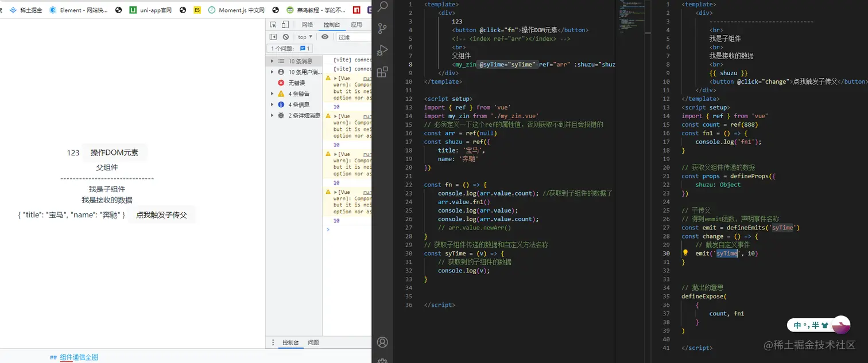
Task: Open Run and Debug view
Action: click(382, 50)
